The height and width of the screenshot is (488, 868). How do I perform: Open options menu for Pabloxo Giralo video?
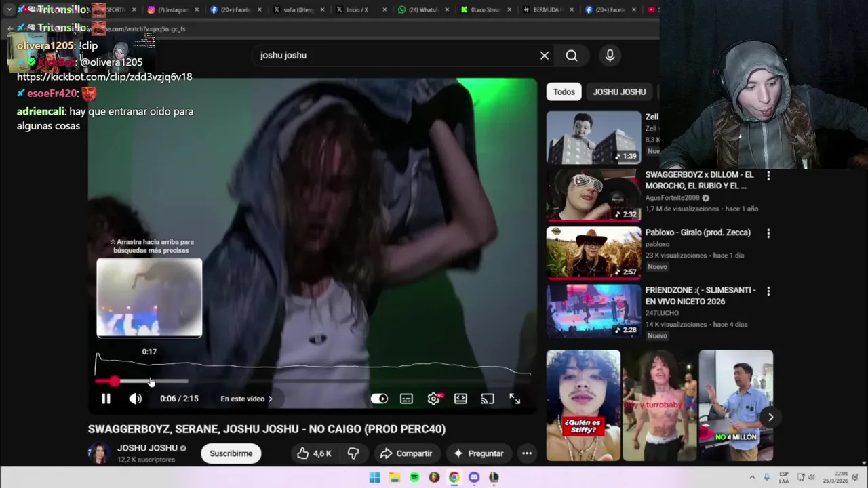(x=768, y=233)
